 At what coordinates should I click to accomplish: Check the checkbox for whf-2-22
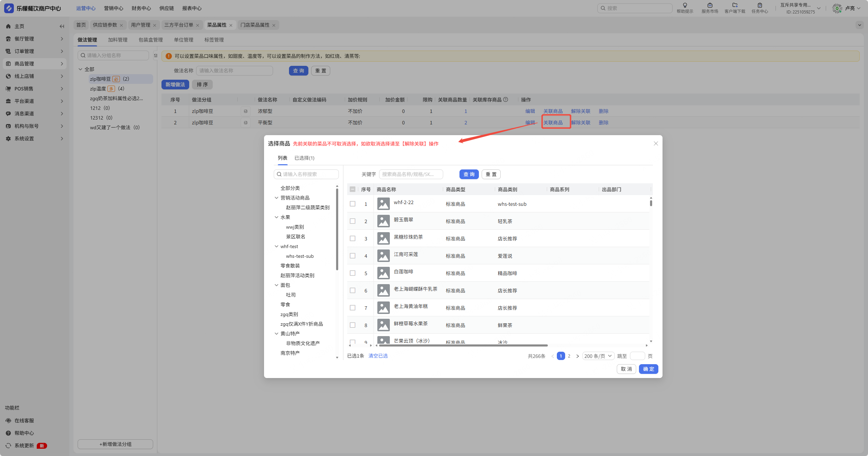pos(353,204)
